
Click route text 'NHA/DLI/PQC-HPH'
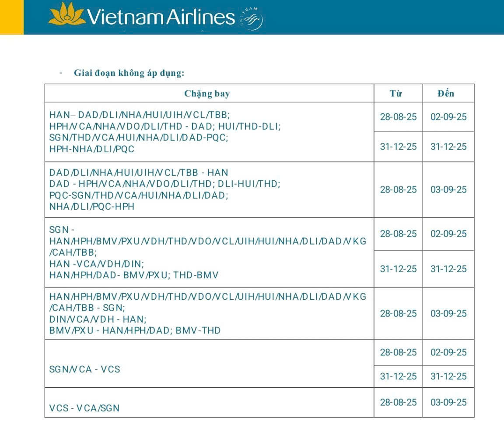pos(91,206)
